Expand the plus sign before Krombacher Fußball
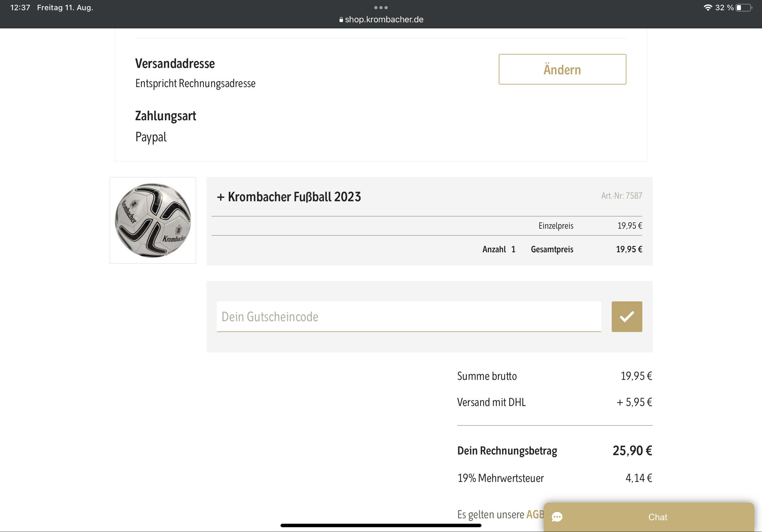 pyautogui.click(x=221, y=197)
